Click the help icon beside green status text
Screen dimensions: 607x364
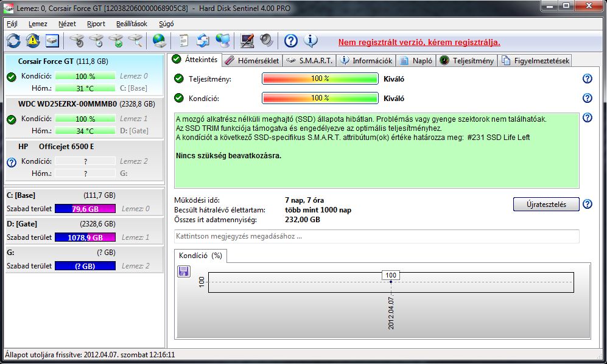click(588, 117)
